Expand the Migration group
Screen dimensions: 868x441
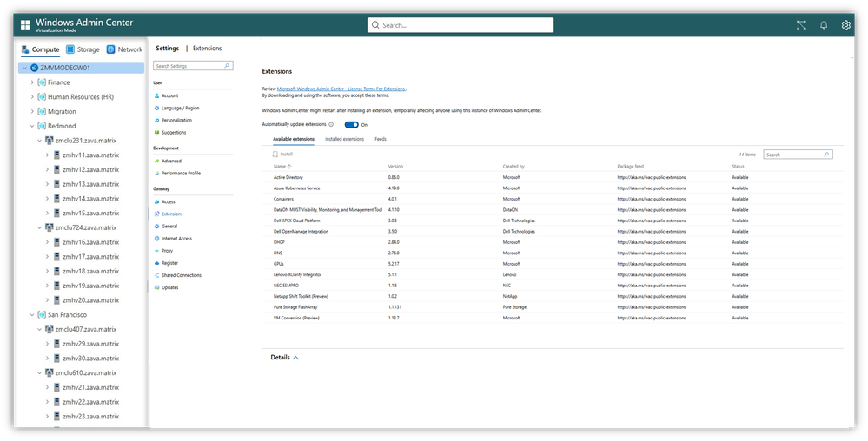point(32,111)
